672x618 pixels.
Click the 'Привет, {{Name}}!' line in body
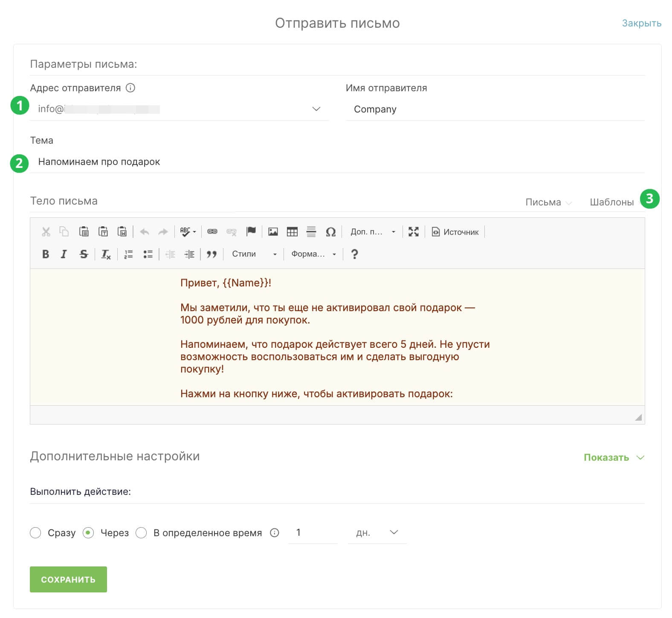coord(226,283)
